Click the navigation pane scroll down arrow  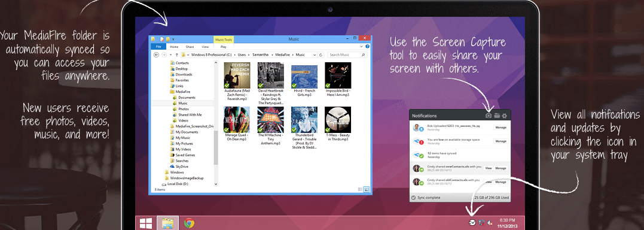216,184
